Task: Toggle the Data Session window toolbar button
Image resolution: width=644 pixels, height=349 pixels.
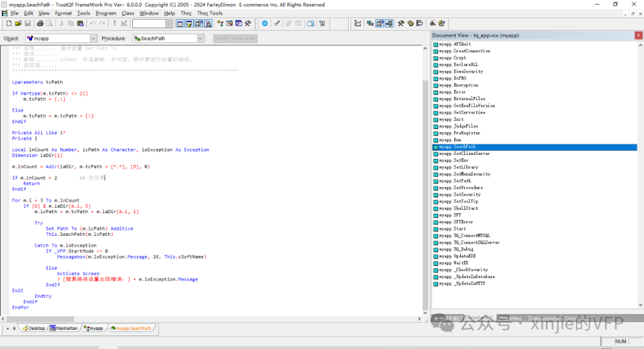Action: (190, 24)
